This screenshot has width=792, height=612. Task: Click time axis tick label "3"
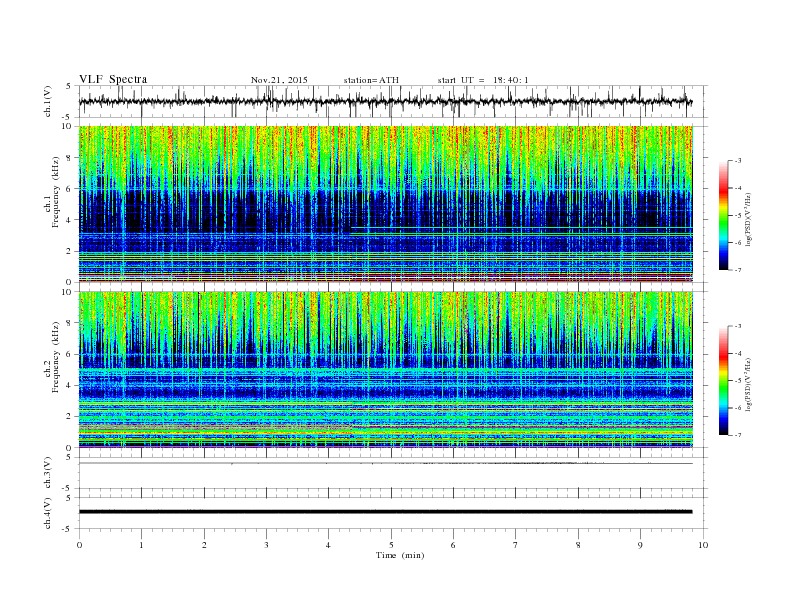pos(267,545)
